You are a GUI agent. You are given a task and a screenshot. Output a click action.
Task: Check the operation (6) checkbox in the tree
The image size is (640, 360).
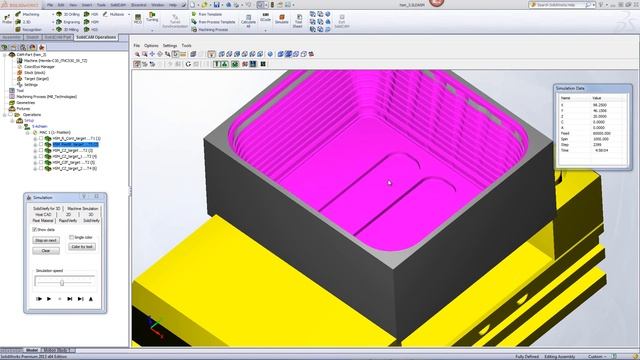pos(41,168)
